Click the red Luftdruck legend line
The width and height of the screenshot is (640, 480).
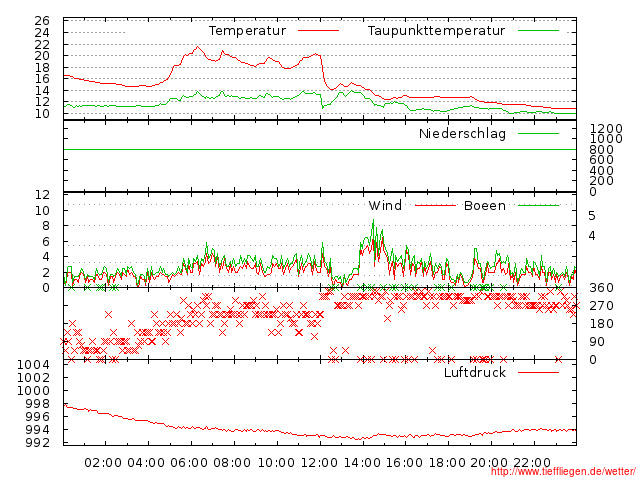pyautogui.click(x=538, y=372)
